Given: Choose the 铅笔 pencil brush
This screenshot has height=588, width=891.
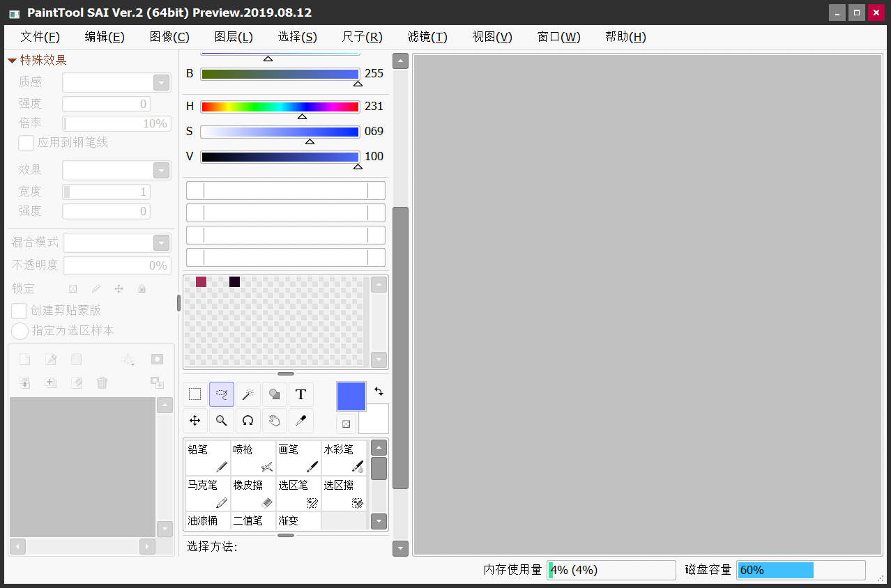Looking at the screenshot, I should coord(208,458).
